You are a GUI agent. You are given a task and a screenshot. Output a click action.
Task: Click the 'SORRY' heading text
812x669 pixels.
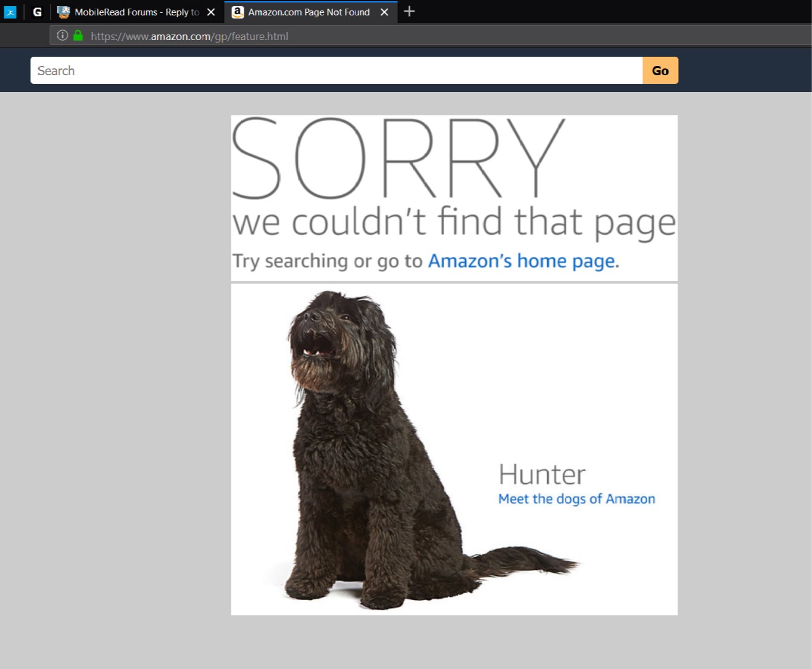(x=399, y=158)
